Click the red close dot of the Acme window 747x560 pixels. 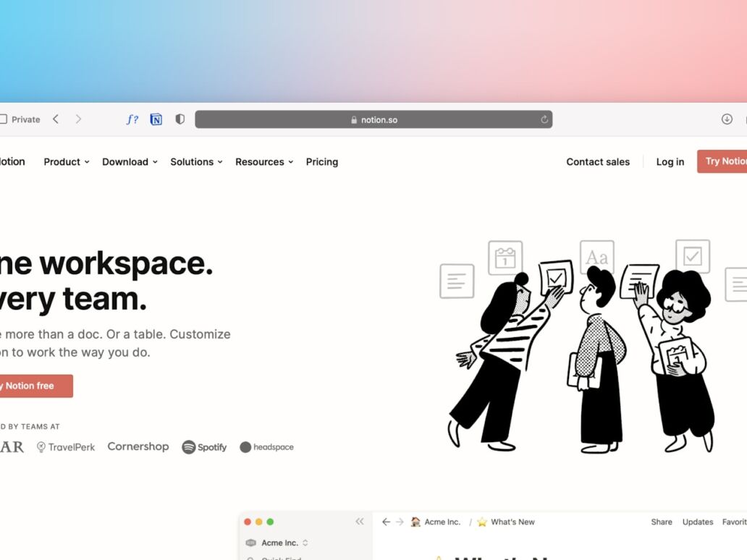pyautogui.click(x=248, y=522)
